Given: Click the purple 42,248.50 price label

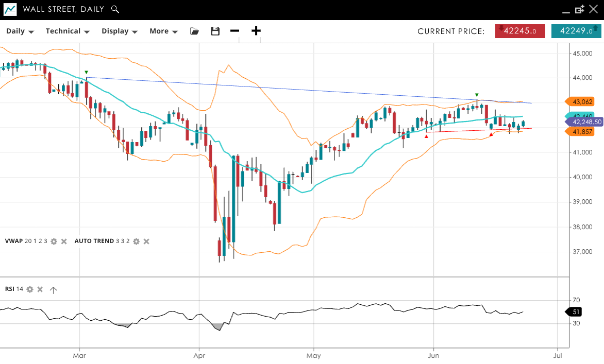Looking at the screenshot, I should [x=586, y=122].
